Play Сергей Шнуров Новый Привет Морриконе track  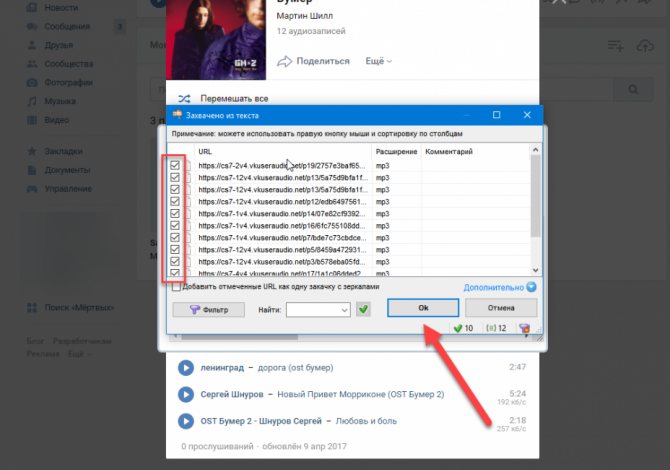(186, 394)
